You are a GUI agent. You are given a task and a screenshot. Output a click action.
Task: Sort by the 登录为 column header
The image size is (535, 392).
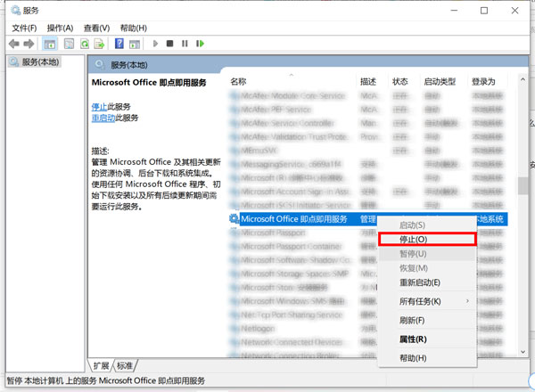(x=487, y=81)
